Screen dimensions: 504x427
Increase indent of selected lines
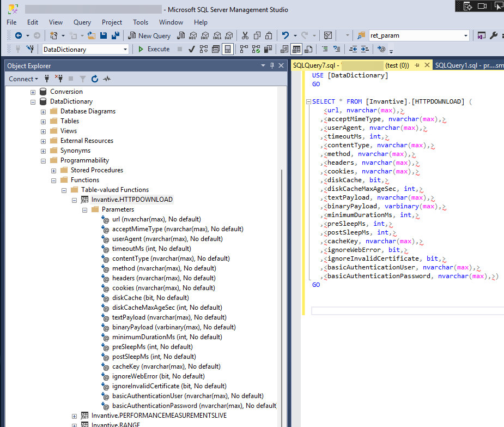(365, 49)
